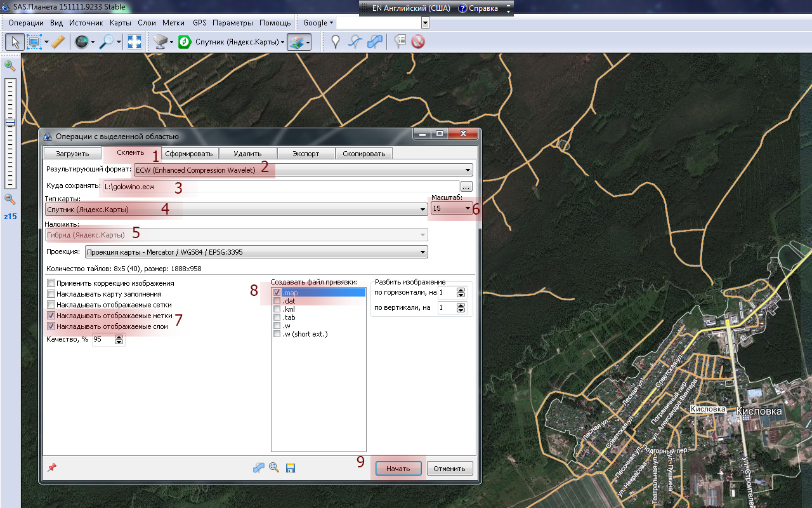Viewport: 812px width, 508px height.
Task: Uncheck Накладывать отображаемые слои checkbox
Action: (51, 326)
